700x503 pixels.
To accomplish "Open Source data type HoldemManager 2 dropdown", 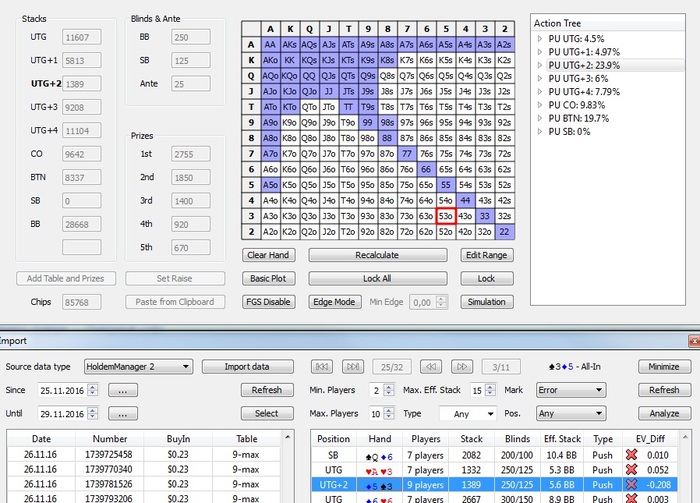I will (138, 366).
